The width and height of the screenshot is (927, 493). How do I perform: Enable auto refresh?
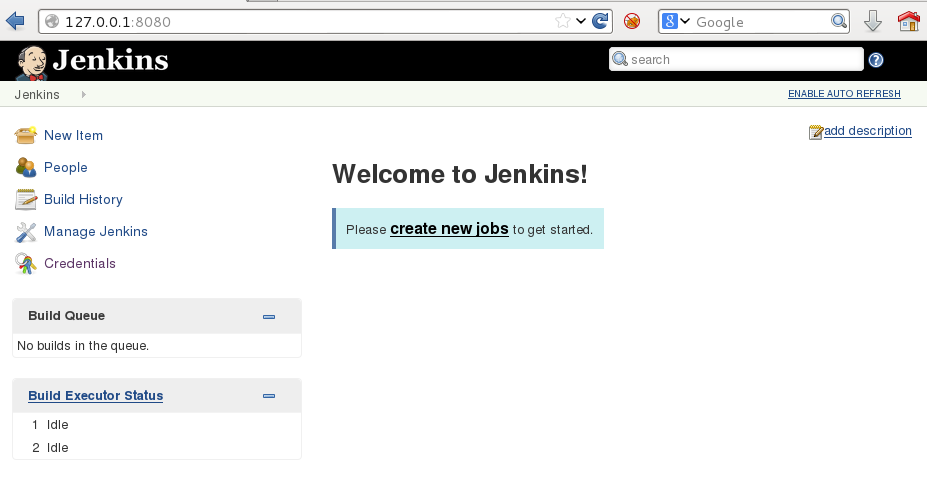[x=844, y=93]
